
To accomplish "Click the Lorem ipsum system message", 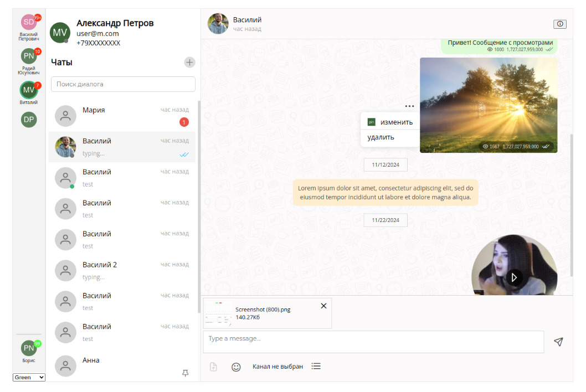I will pyautogui.click(x=385, y=193).
